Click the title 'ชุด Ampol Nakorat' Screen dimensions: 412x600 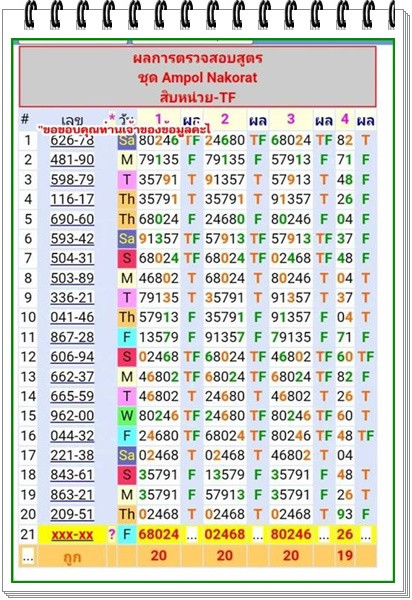pyautogui.click(x=197, y=78)
